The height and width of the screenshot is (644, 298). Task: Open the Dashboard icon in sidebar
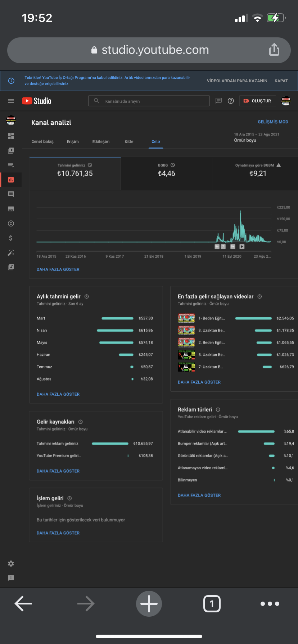11,136
